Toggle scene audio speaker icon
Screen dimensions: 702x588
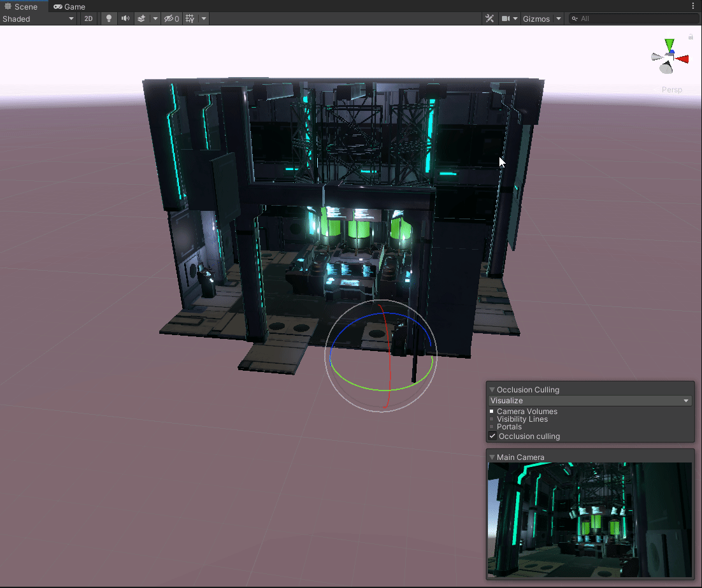pos(125,19)
